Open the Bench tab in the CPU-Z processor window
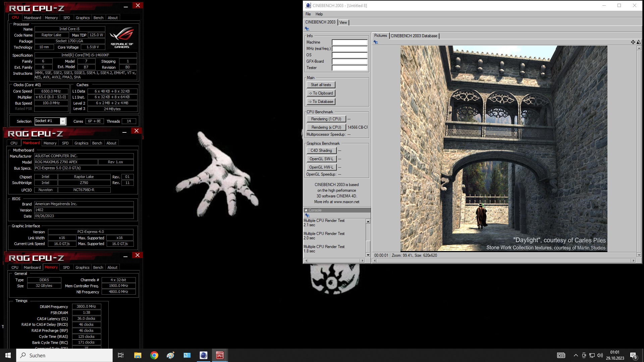The image size is (644, 362). [x=98, y=18]
